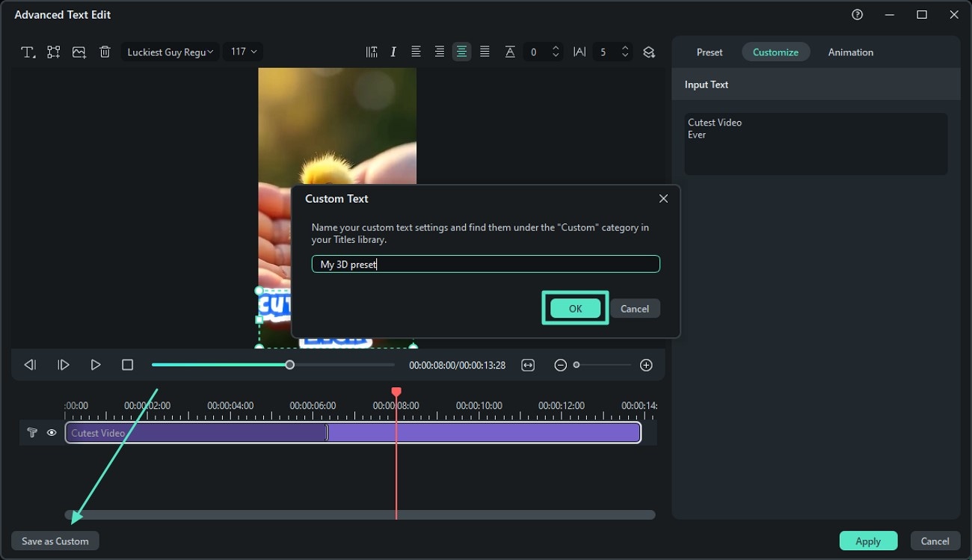The image size is (972, 560).
Task: Align text left
Action: pyautogui.click(x=416, y=52)
